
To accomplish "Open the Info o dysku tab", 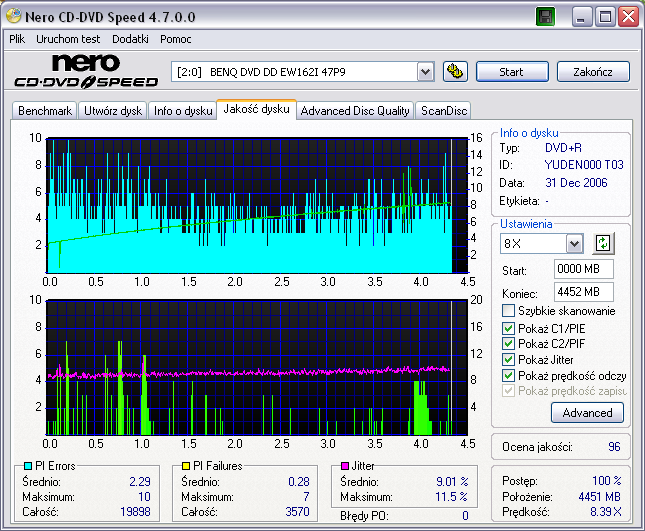I will point(183,111).
